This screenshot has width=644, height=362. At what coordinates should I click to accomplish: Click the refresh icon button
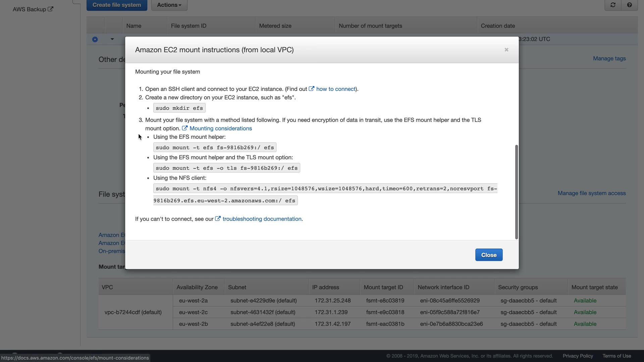pos(613,5)
